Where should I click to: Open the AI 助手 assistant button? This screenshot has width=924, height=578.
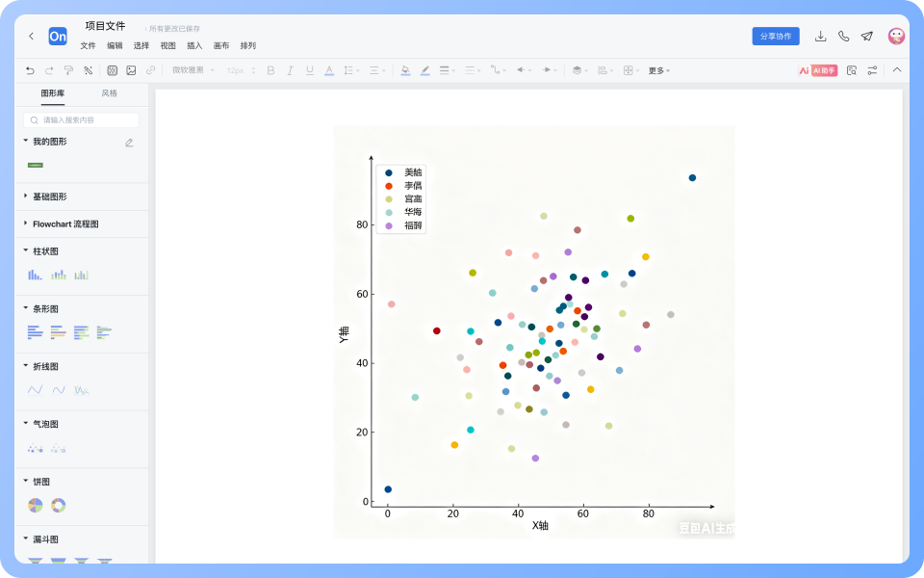817,70
